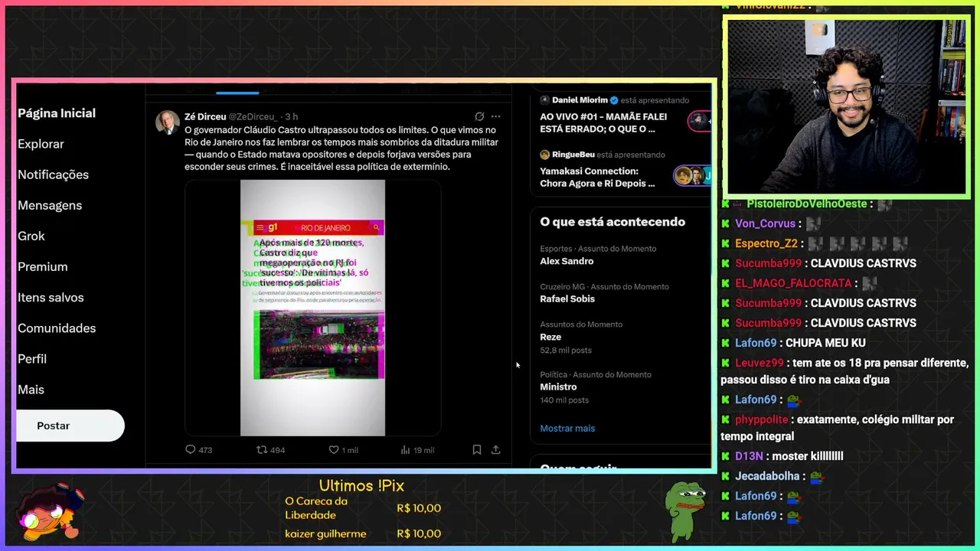
Task: Click chat username D13N
Action: [x=749, y=456]
